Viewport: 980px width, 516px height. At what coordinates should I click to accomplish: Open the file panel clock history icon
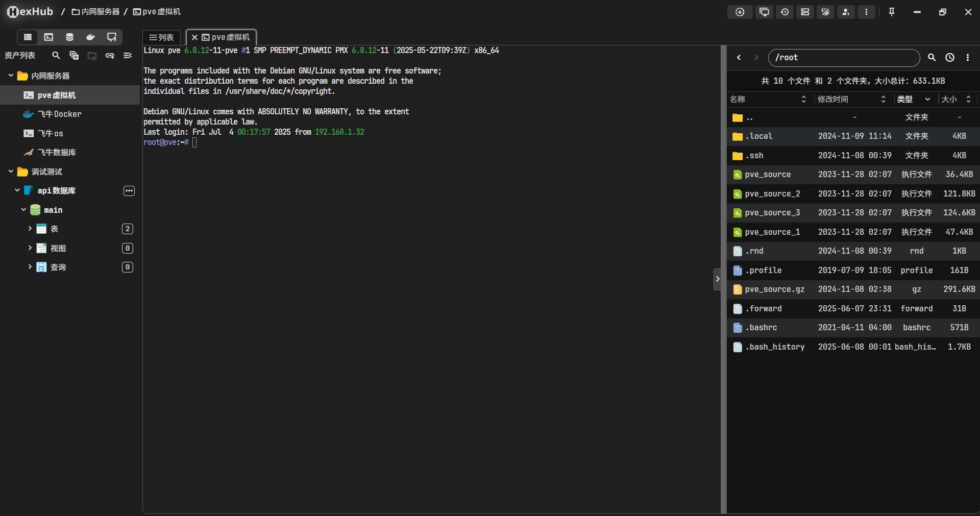click(949, 58)
